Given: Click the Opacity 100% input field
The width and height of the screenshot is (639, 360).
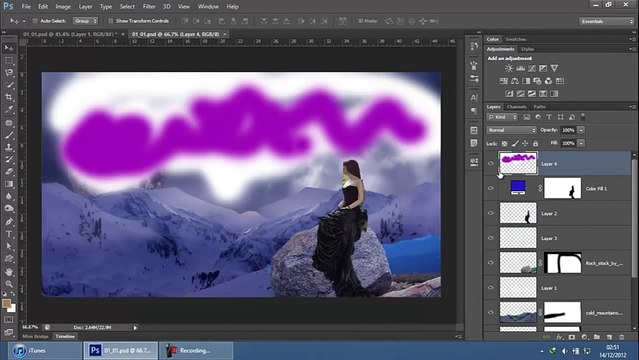Looking at the screenshot, I should pyautogui.click(x=568, y=130).
